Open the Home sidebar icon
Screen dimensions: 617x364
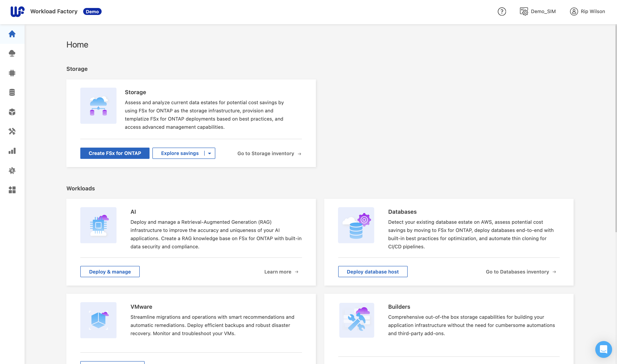tap(12, 34)
